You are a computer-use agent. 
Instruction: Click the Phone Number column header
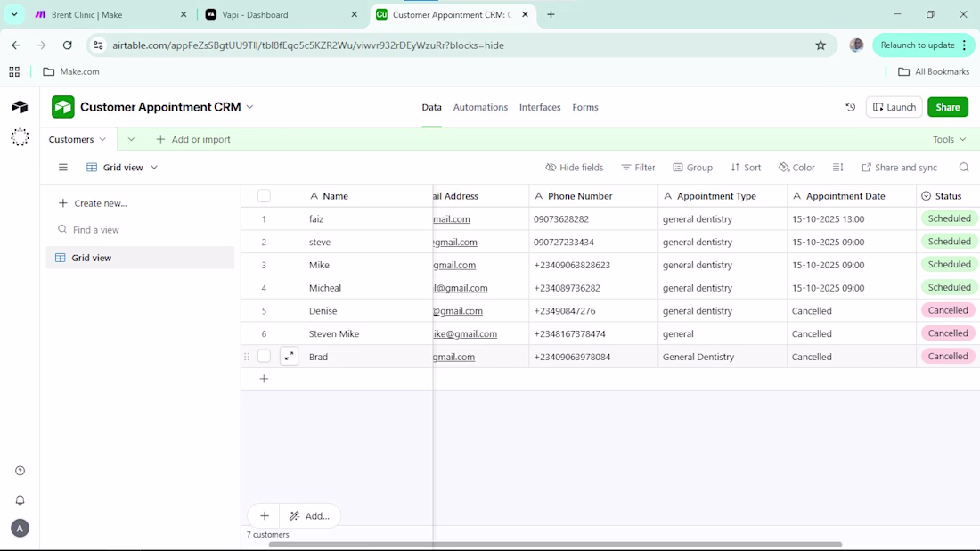593,196
